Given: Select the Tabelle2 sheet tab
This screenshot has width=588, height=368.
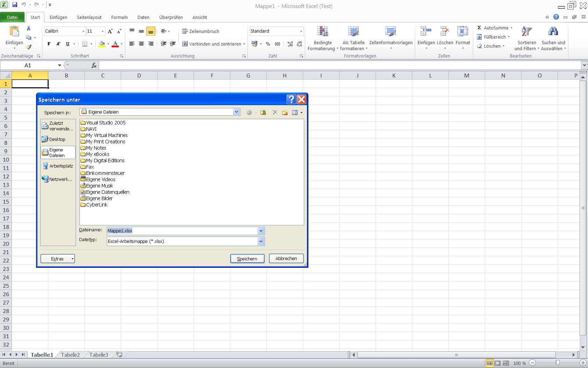Looking at the screenshot, I should (x=70, y=355).
